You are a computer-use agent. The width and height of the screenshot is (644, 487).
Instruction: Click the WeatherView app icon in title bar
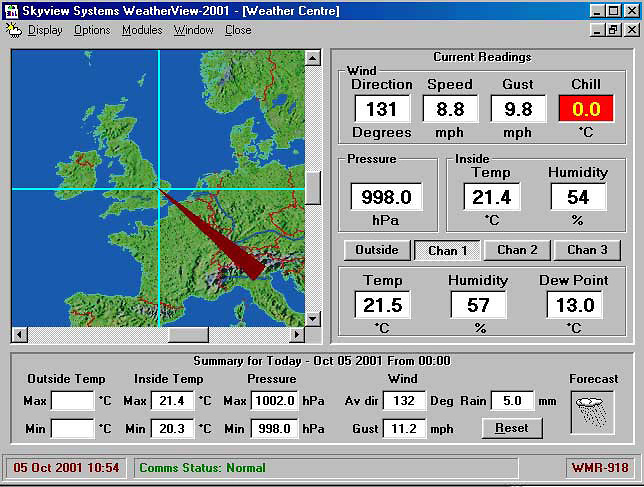click(x=12, y=11)
